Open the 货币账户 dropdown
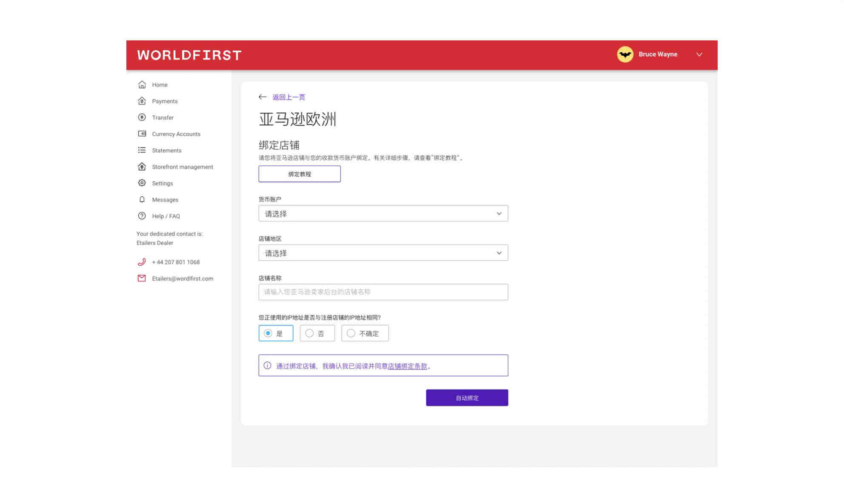844x504 pixels. pyautogui.click(x=383, y=213)
